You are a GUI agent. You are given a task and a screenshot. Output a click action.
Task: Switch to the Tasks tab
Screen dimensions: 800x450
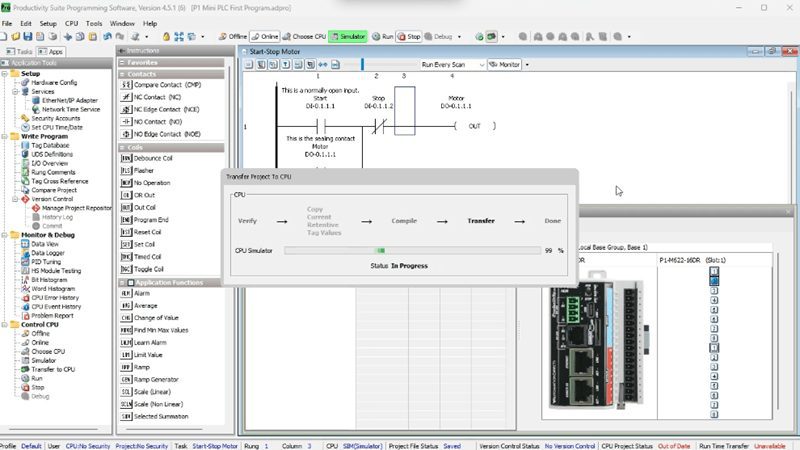pos(19,52)
